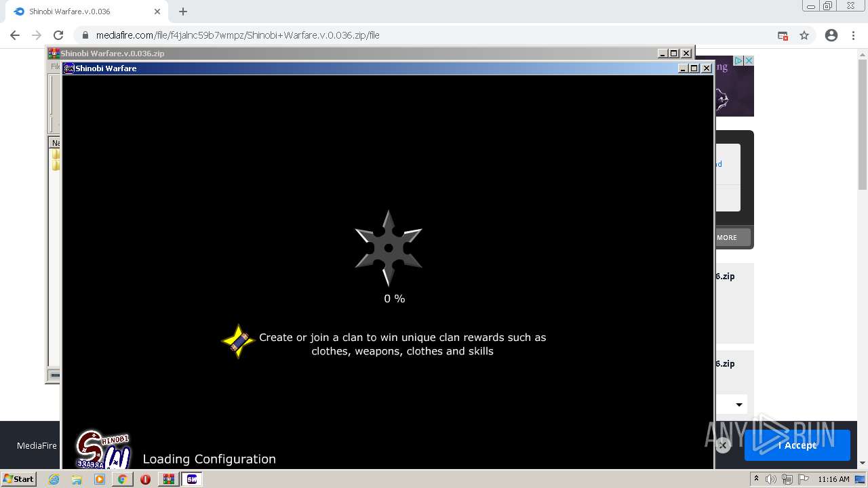Open Windows Media Player from taskbar
The image size is (868, 488).
[x=100, y=479]
